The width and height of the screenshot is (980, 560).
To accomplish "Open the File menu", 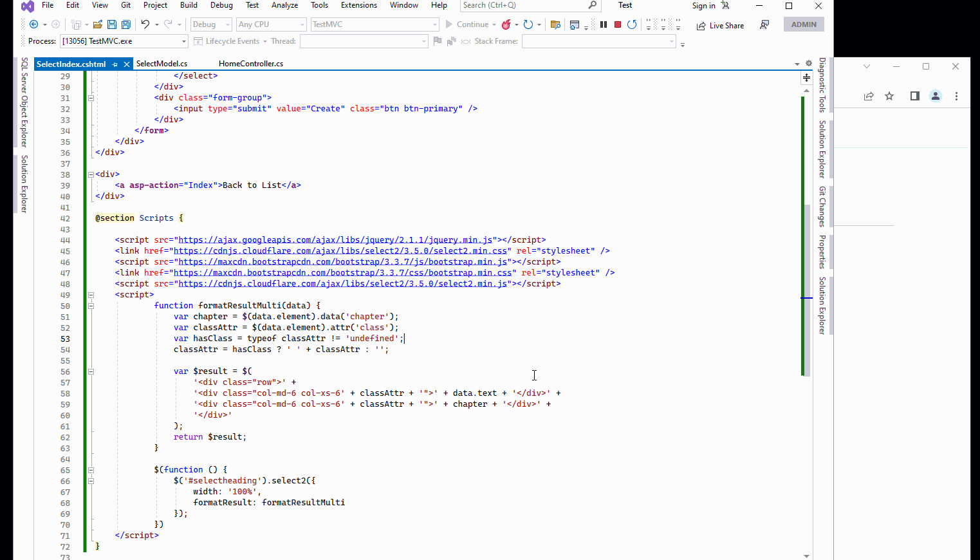I will (48, 5).
